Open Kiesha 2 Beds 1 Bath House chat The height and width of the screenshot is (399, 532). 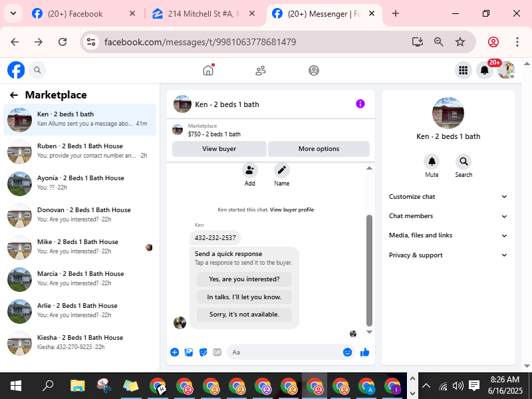click(x=80, y=342)
